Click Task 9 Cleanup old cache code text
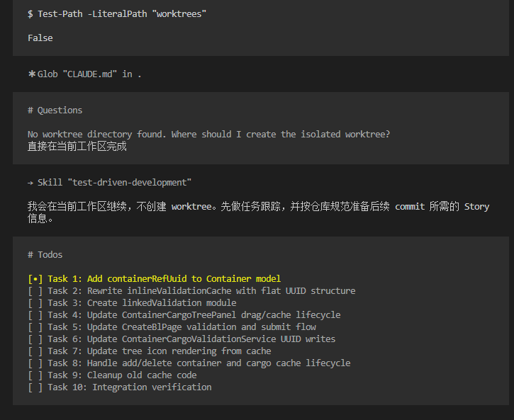 pyautogui.click(x=122, y=375)
